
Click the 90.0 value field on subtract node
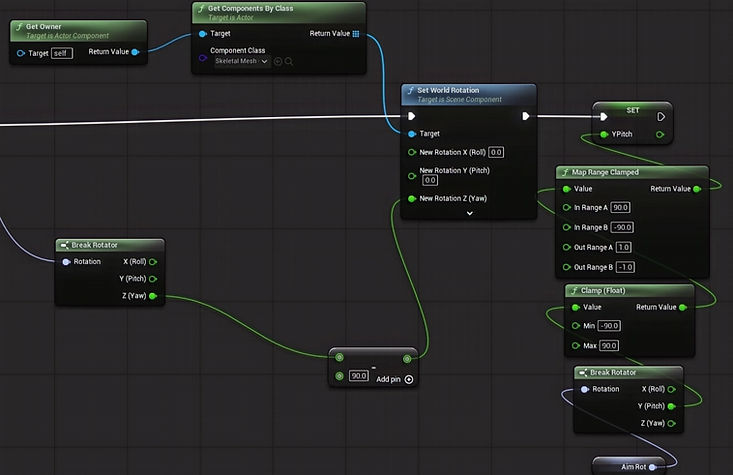pyautogui.click(x=359, y=375)
